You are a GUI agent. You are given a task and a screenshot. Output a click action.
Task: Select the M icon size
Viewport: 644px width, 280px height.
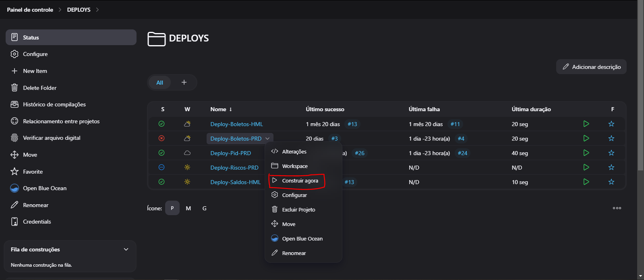pos(188,208)
